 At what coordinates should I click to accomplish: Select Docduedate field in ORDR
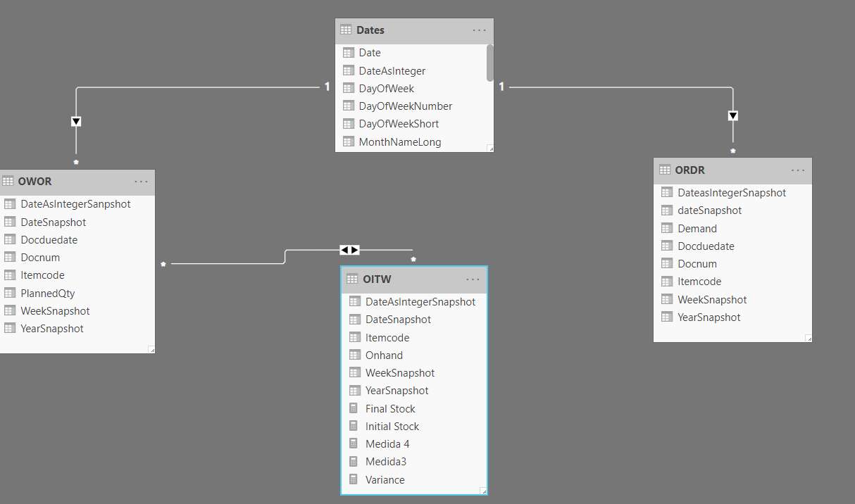click(x=732, y=246)
